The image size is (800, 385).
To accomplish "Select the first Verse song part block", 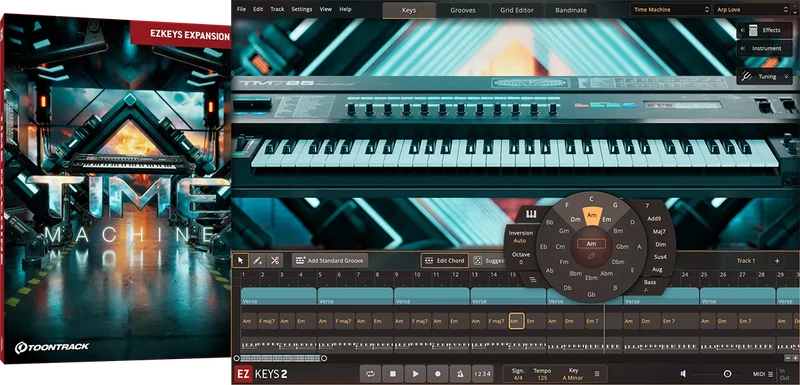I will tap(279, 296).
